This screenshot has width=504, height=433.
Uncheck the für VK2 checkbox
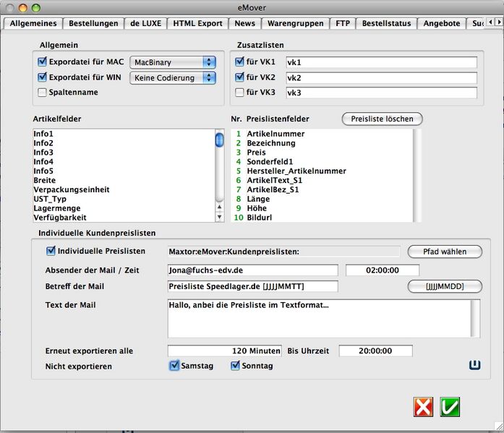click(239, 77)
